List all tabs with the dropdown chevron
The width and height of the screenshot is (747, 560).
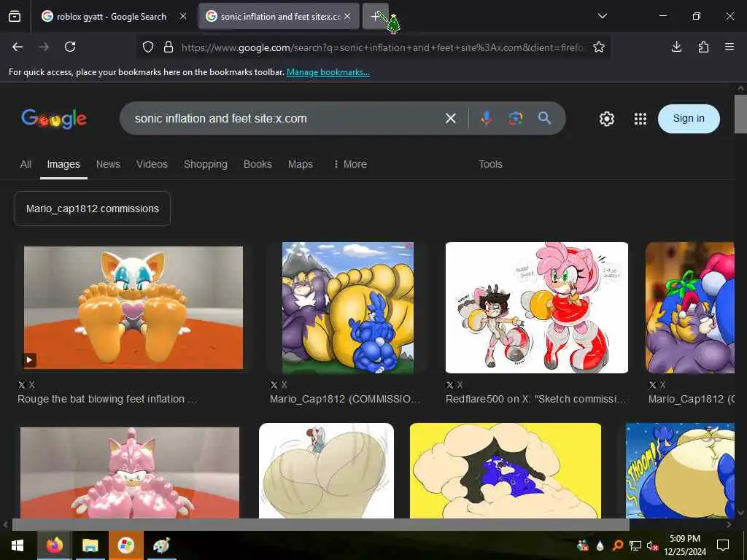pos(602,16)
